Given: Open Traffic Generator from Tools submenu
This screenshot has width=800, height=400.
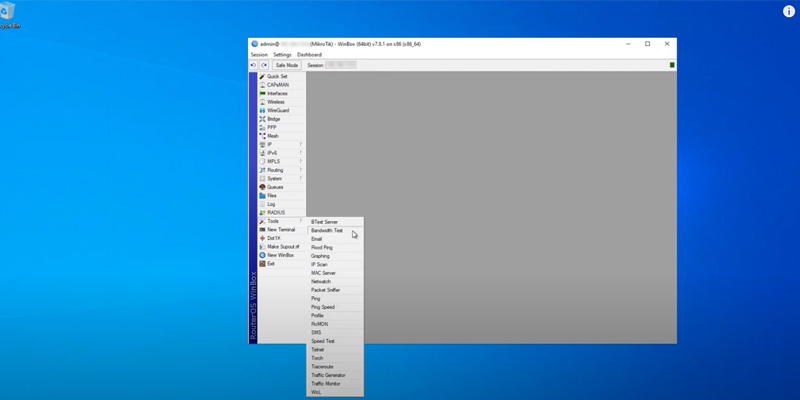Looking at the screenshot, I should (x=335, y=375).
